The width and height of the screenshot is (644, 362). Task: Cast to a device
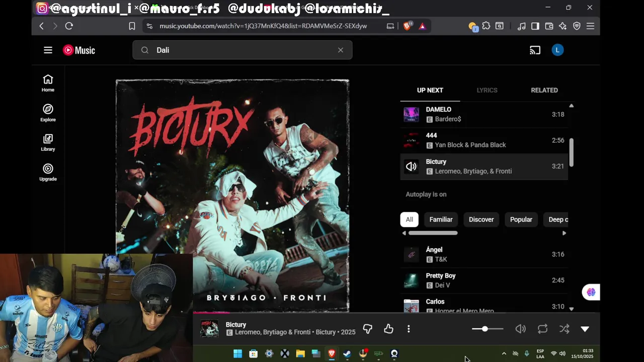coord(535,50)
